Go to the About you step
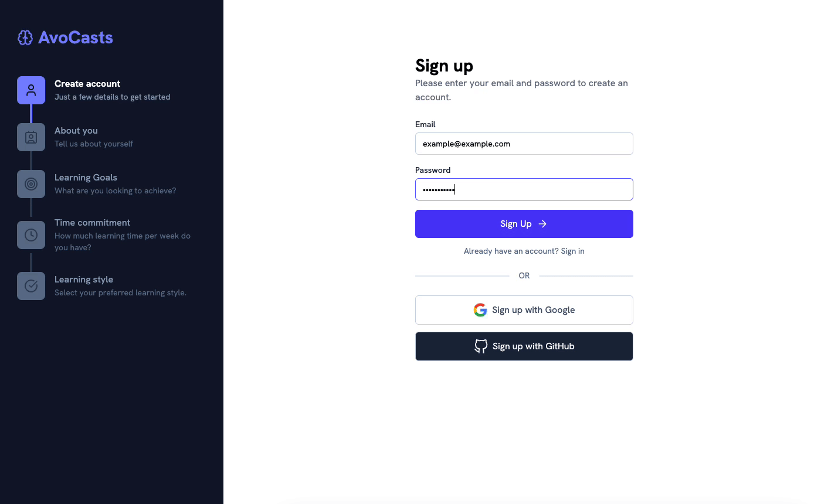 (76, 131)
